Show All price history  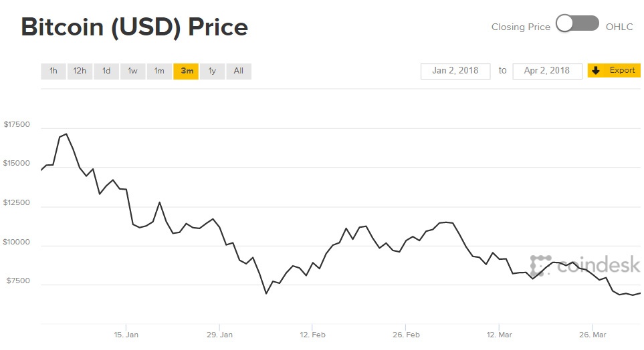coord(239,71)
